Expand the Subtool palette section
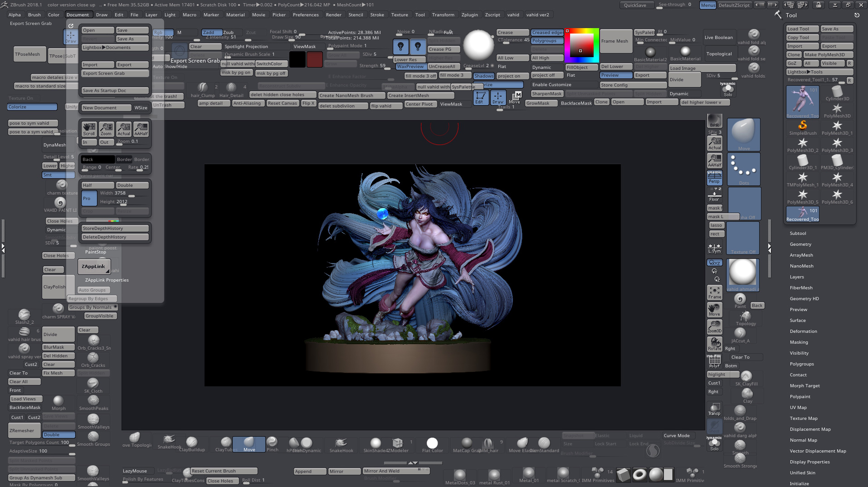The height and width of the screenshot is (487, 868). click(x=798, y=234)
